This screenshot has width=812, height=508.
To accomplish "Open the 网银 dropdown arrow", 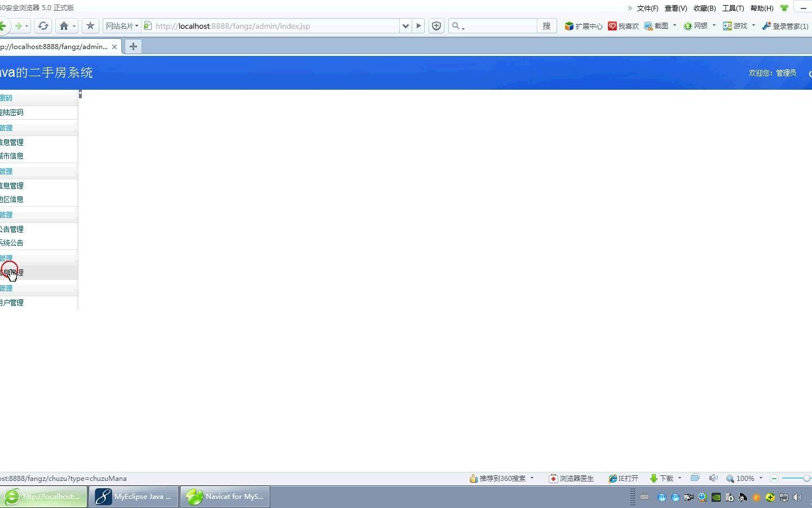I will [x=714, y=25].
